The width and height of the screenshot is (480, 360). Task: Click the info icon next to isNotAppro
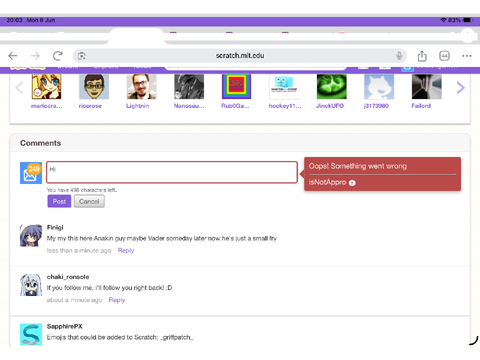coord(352,183)
